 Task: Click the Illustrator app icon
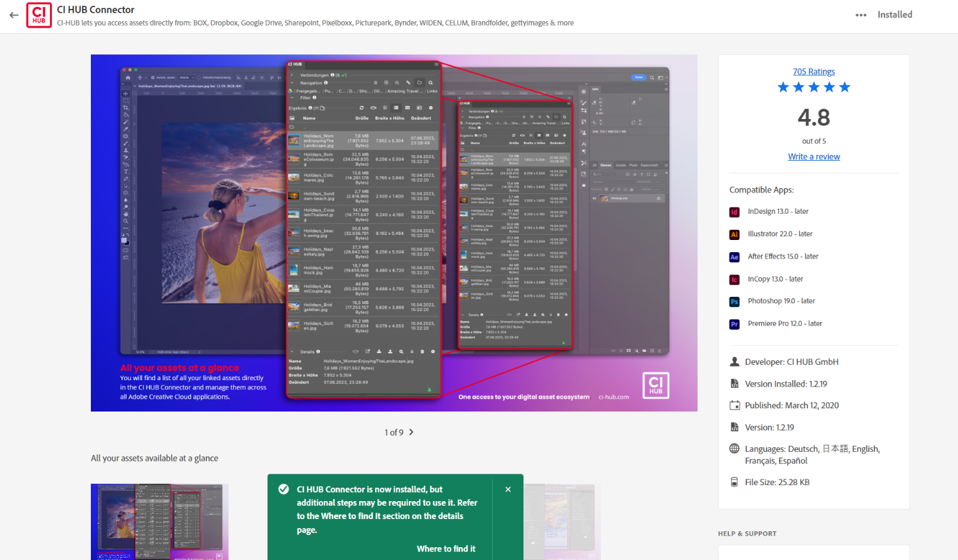tap(735, 234)
